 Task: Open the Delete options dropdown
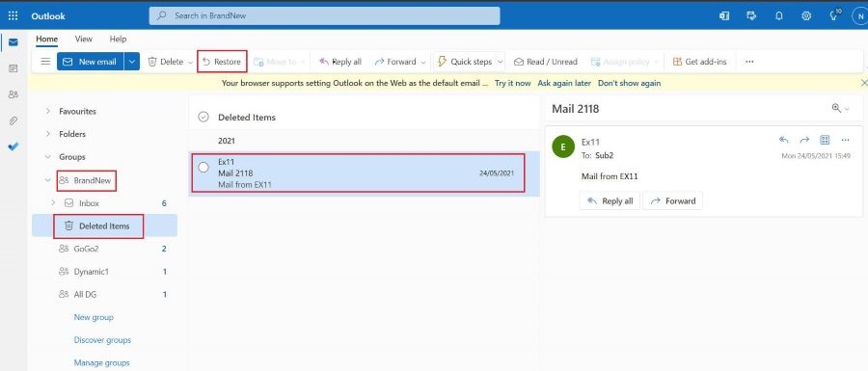point(190,62)
